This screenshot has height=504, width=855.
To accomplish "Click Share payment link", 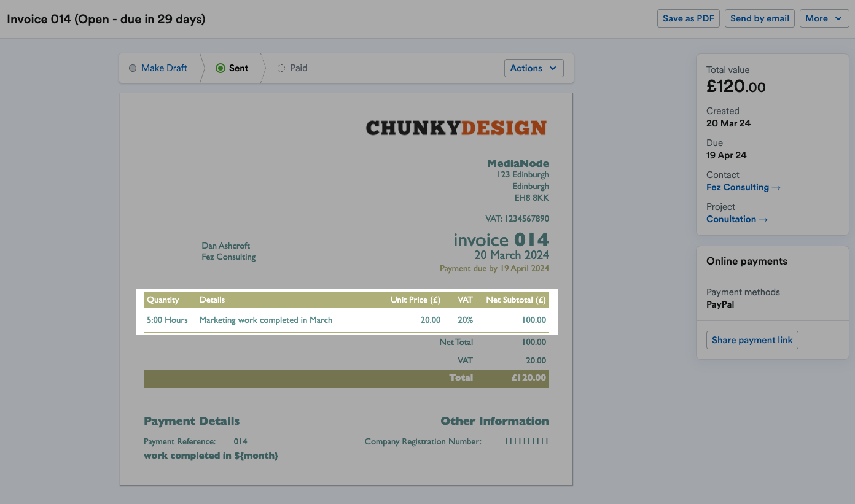I will point(752,339).
